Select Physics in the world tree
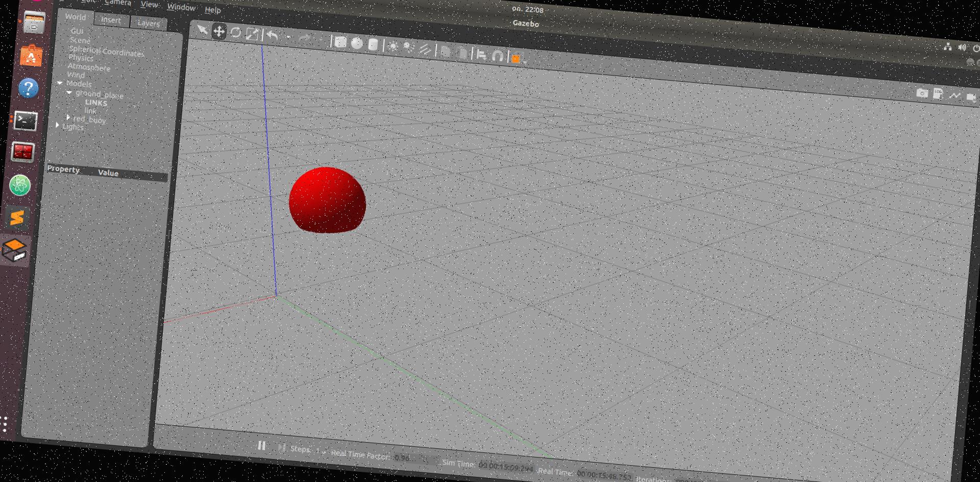The height and width of the screenshot is (482, 980). coord(81,58)
